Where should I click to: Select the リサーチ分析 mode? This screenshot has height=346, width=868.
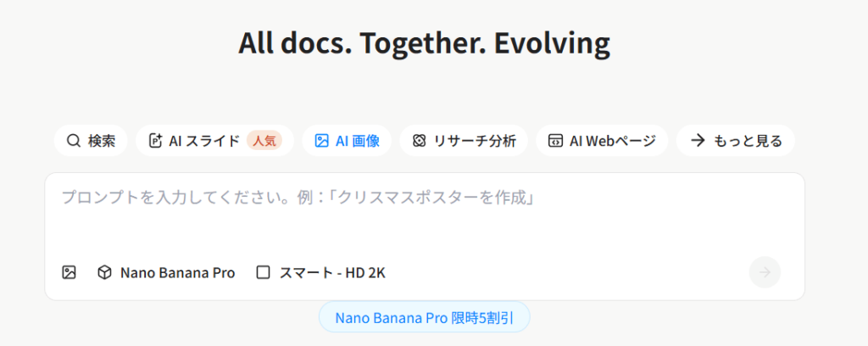click(473, 141)
